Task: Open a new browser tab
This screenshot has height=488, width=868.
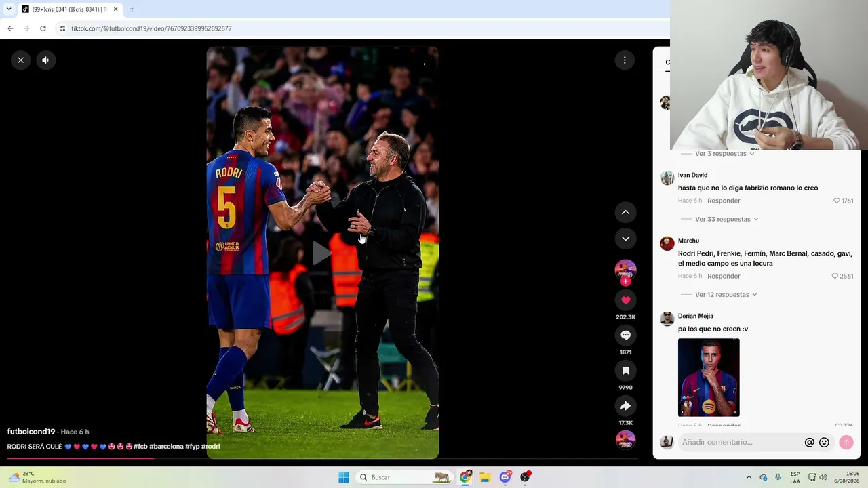Action: coord(132,9)
